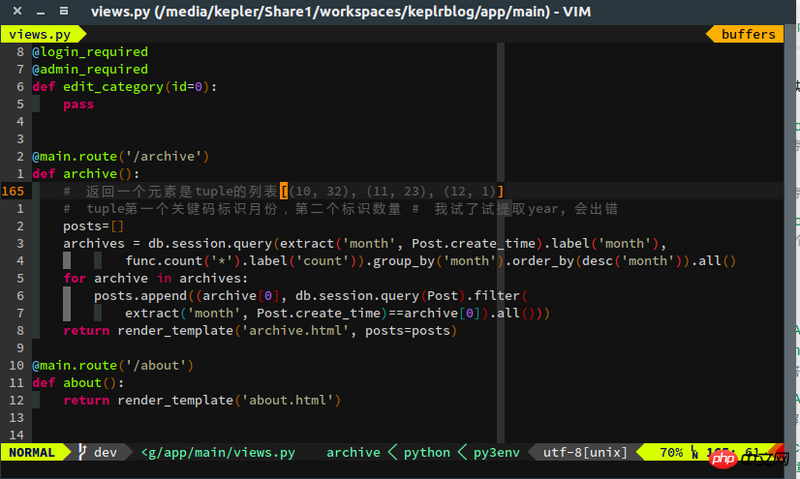Click the python filetype indicator
Viewport: 800px width, 479px height.
click(x=427, y=453)
